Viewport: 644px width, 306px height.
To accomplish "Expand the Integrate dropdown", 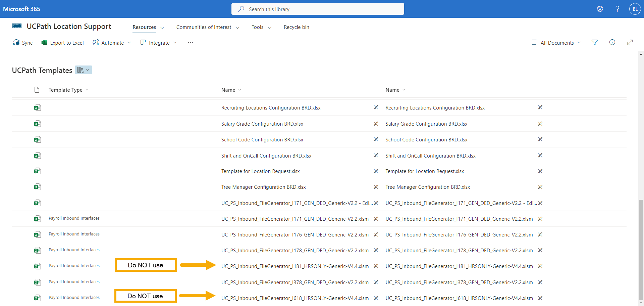I will point(159,43).
